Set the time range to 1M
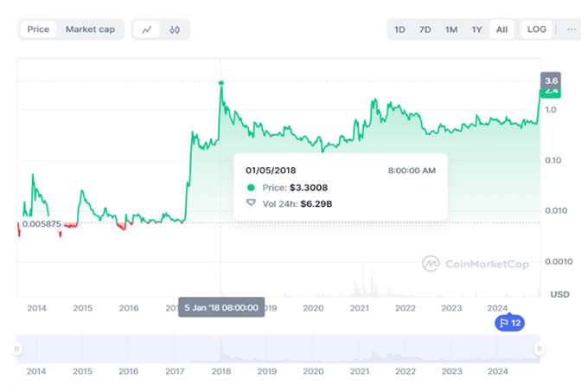This screenshot has height=392, width=588. [x=451, y=29]
